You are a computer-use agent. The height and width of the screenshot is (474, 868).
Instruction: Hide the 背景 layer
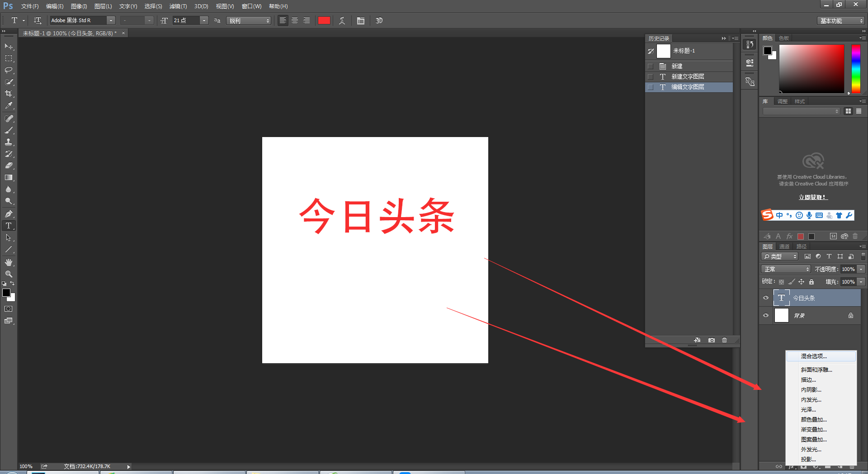pyautogui.click(x=766, y=315)
